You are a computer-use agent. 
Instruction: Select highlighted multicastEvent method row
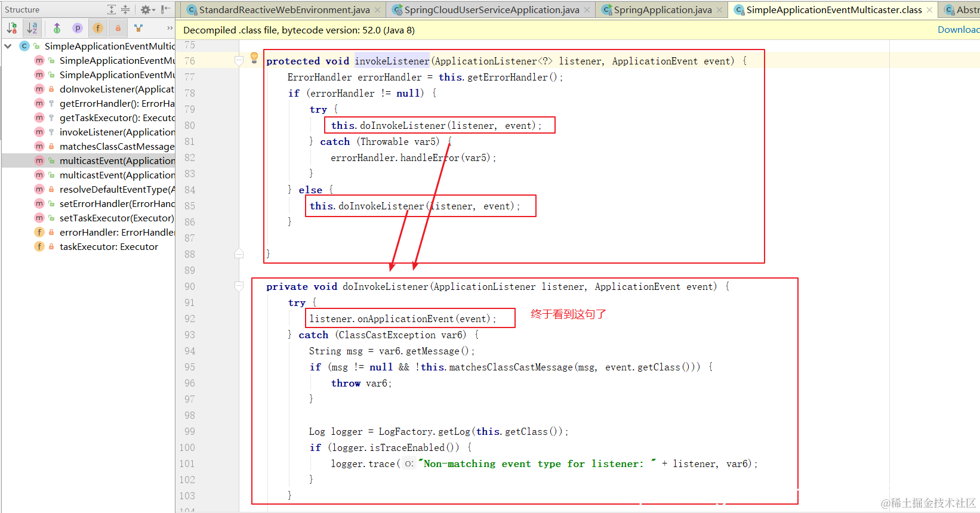(x=88, y=160)
